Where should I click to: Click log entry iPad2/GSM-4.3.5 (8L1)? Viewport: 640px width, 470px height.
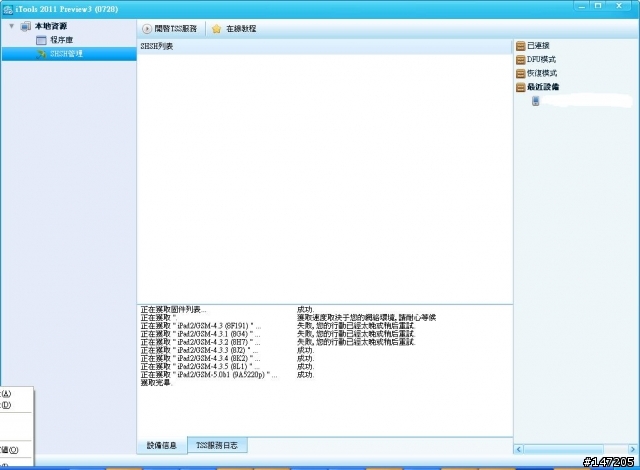tap(200, 367)
